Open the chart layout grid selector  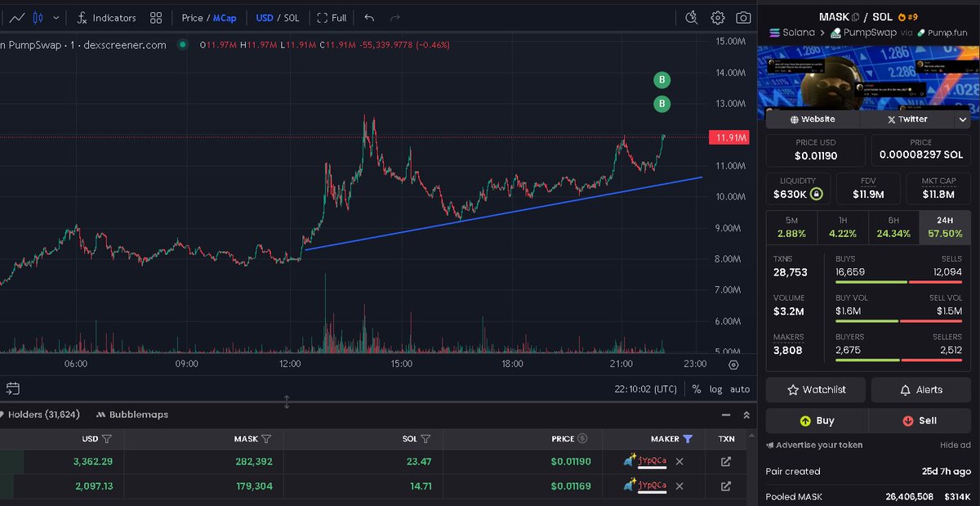click(x=156, y=17)
